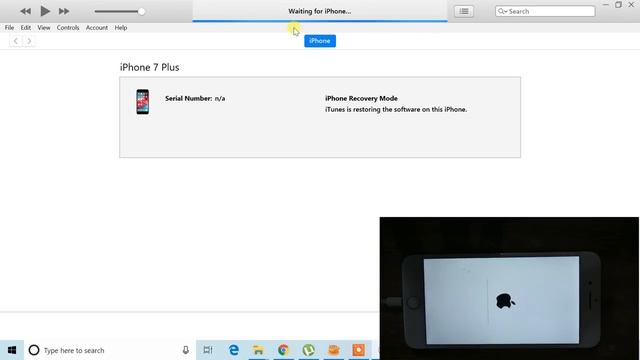
Task: Click 'iTunes is restoring the software' text
Action: [x=396, y=109]
